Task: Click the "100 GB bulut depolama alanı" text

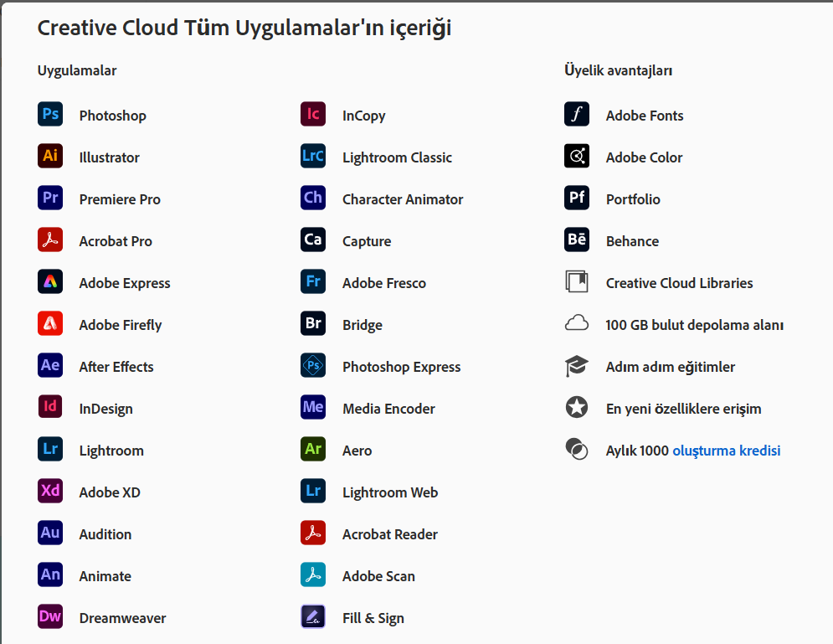Action: (695, 325)
